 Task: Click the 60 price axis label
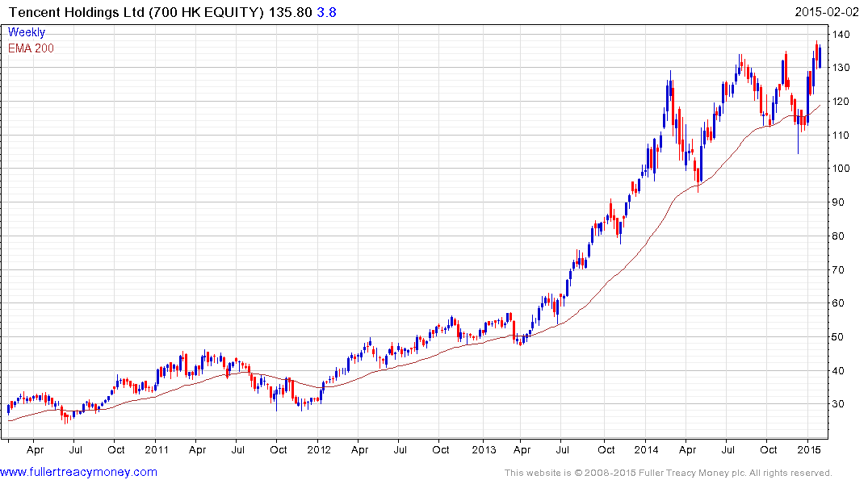tap(837, 303)
